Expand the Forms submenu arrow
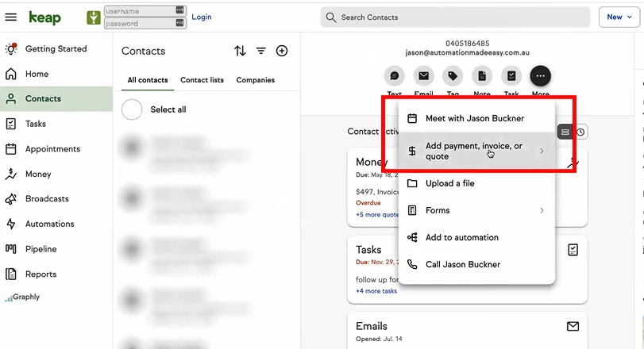The height and width of the screenshot is (349, 644). [x=542, y=210]
